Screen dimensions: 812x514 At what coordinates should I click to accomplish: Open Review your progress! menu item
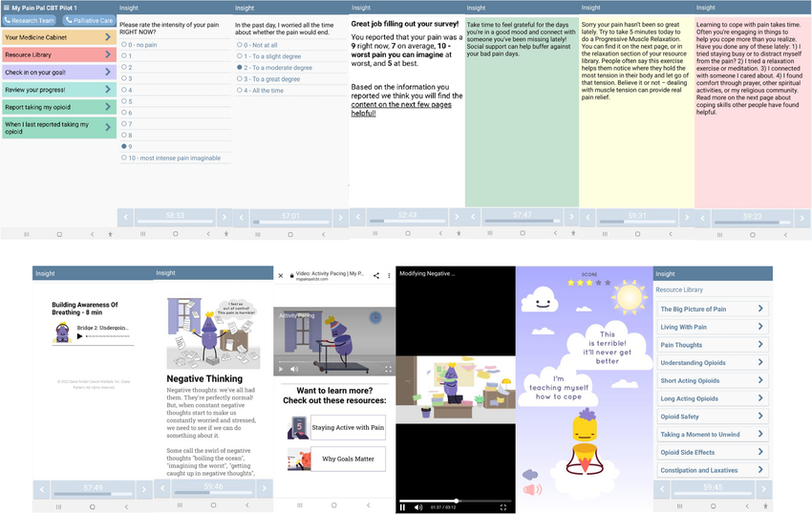click(58, 90)
